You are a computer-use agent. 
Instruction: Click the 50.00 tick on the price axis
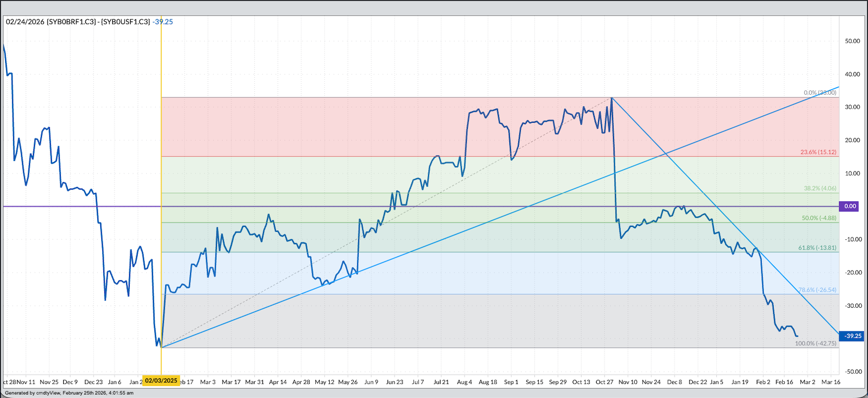pyautogui.click(x=852, y=41)
